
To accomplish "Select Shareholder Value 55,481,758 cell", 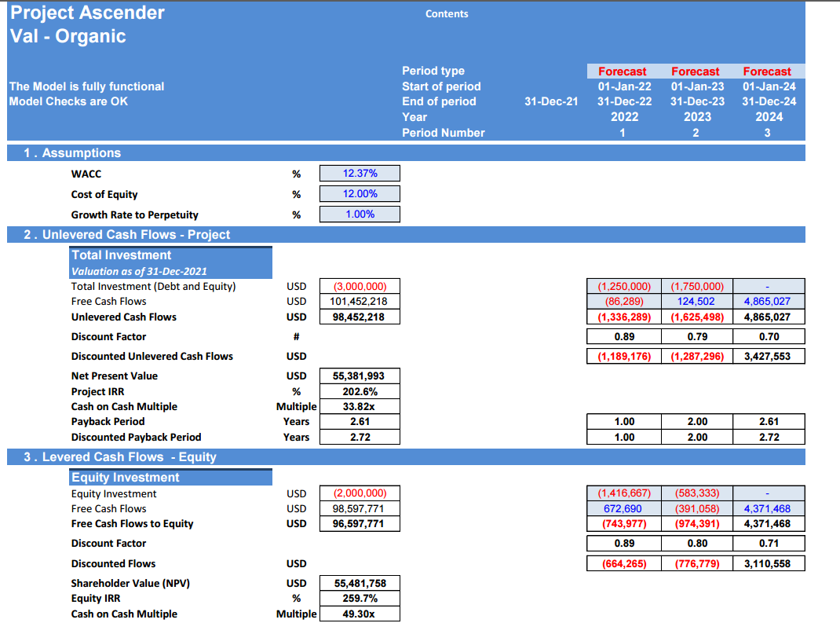I will (360, 583).
